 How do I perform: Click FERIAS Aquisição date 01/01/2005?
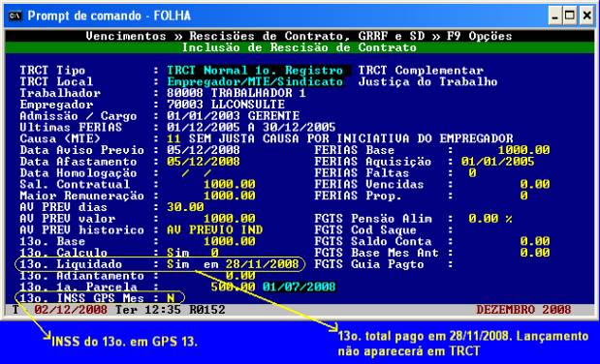[497, 162]
